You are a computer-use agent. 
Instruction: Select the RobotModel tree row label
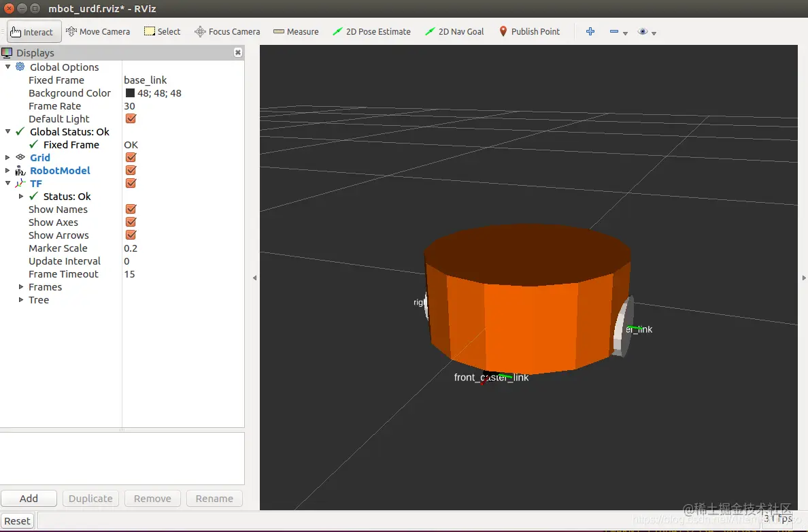(x=60, y=170)
